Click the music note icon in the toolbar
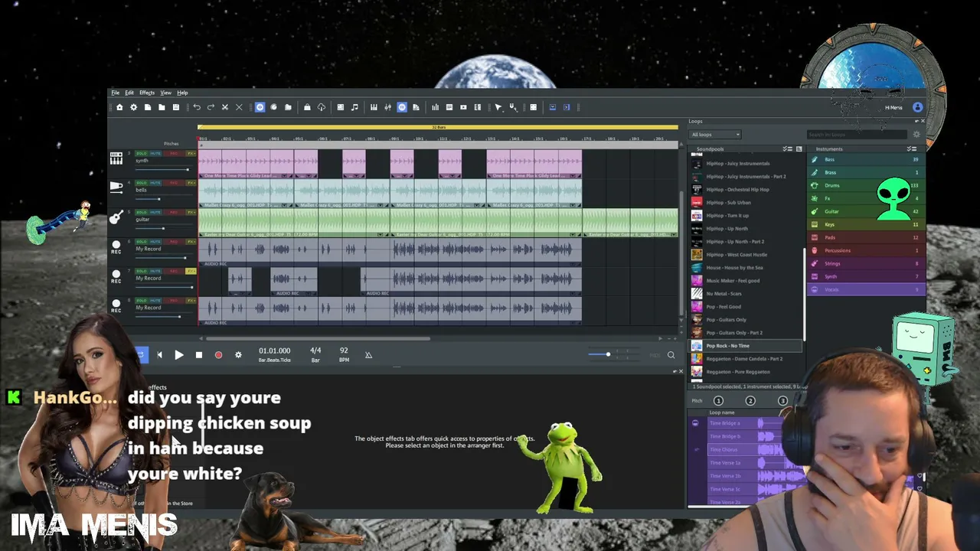This screenshot has width=980, height=551. pyautogui.click(x=354, y=107)
